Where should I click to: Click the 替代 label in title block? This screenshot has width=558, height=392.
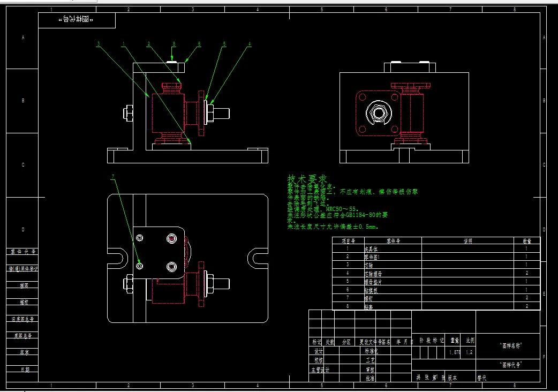[482, 378]
